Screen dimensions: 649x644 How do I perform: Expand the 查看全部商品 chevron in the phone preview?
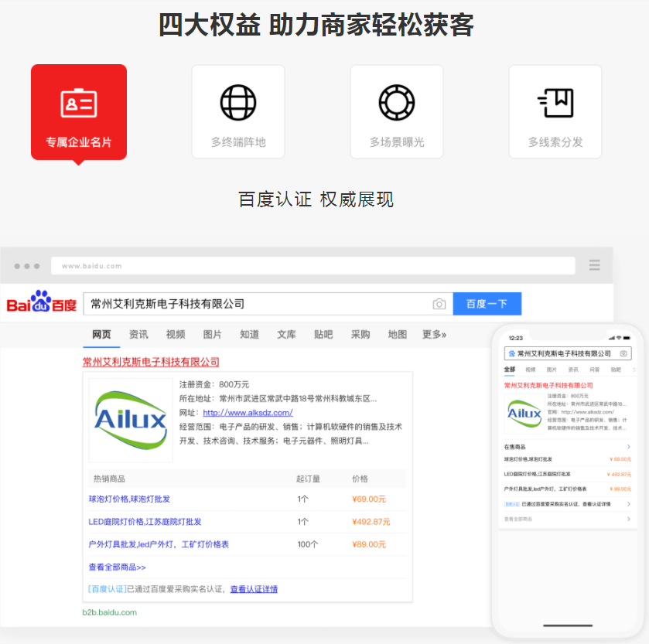[629, 519]
